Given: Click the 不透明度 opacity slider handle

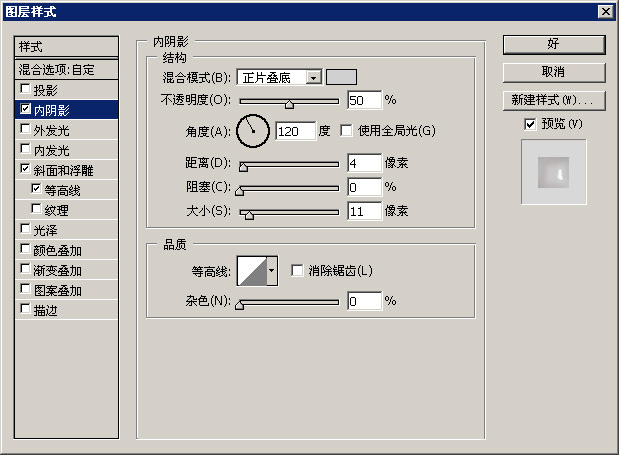Looking at the screenshot, I should pos(289,103).
